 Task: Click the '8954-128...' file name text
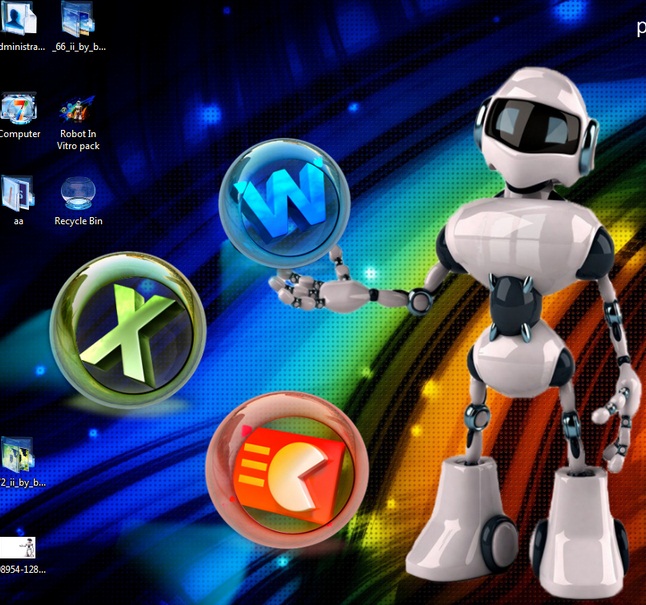click(x=23, y=570)
